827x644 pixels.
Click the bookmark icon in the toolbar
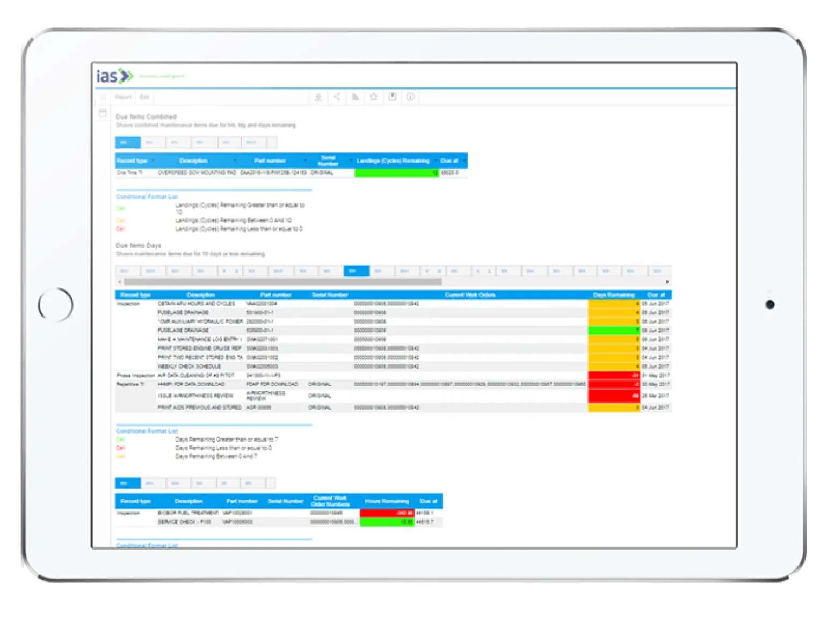pyautogui.click(x=393, y=97)
